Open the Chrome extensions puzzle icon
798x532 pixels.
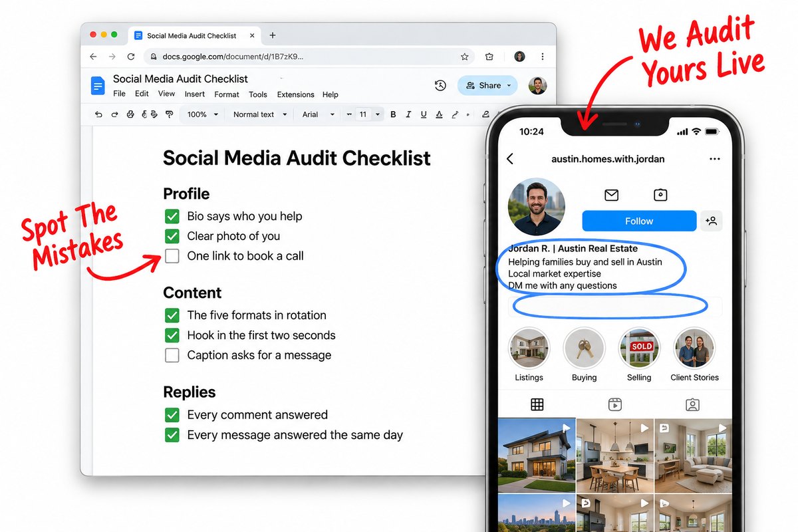(489, 57)
